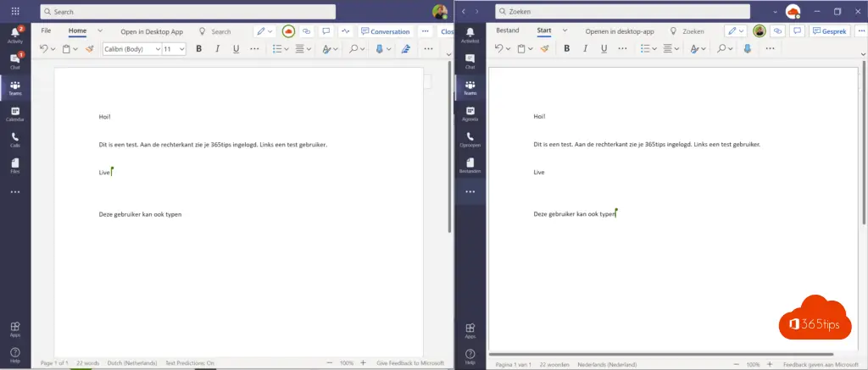Toggle Italic in right window toolbar
Viewport: 868px width, 370px height.
point(585,48)
